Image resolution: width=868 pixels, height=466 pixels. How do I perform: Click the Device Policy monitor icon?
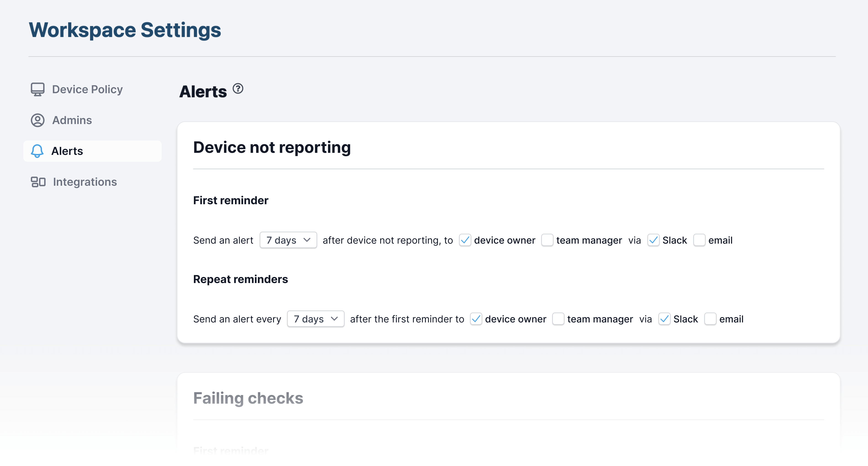coord(37,89)
